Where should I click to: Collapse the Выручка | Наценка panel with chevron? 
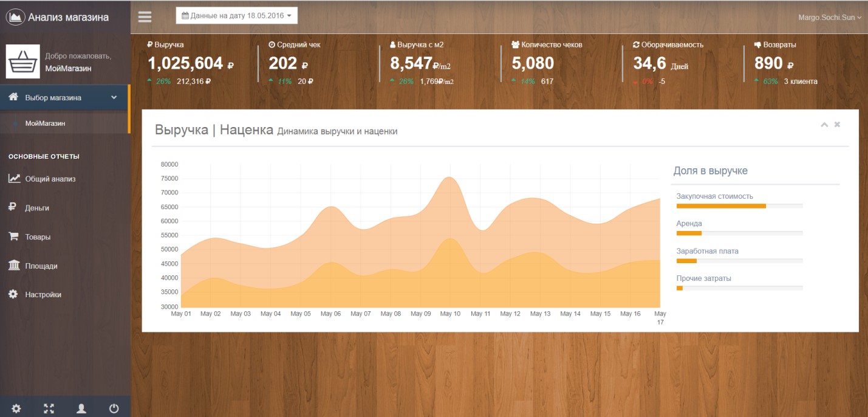tap(824, 125)
